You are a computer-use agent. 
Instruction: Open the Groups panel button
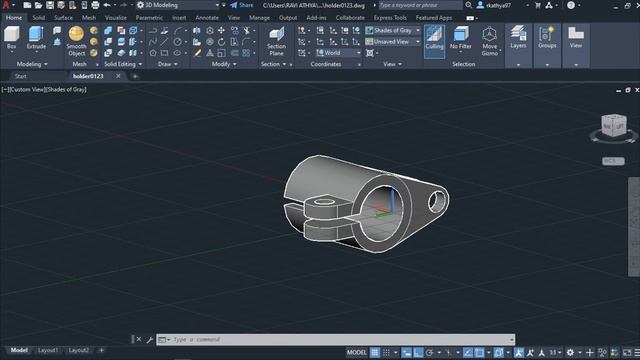(x=547, y=38)
